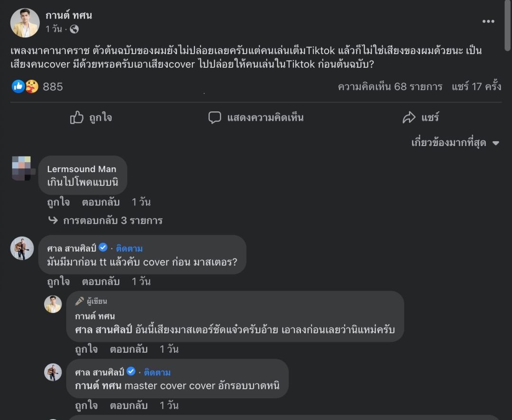Reply to Lermsound Man's comment
Screen dimensions: 512x420
tap(101, 202)
